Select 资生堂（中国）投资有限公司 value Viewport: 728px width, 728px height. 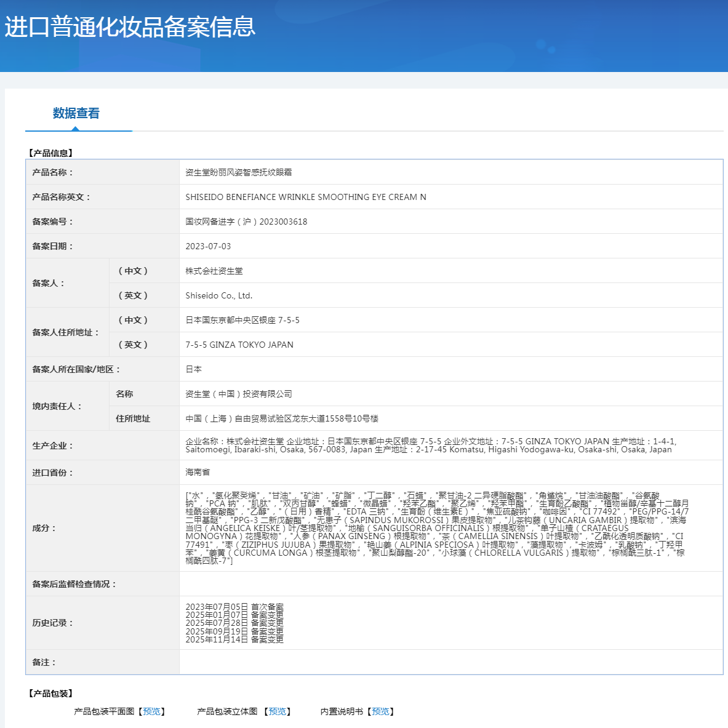click(x=239, y=394)
